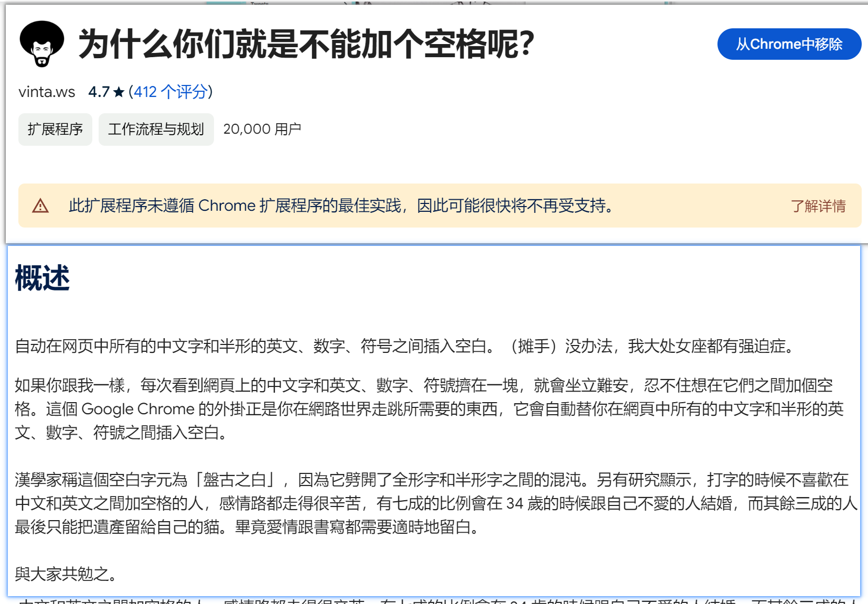Viewport: 868px width, 604px height.
Task: Click the 从Chrome中移除 button
Action: (x=789, y=44)
